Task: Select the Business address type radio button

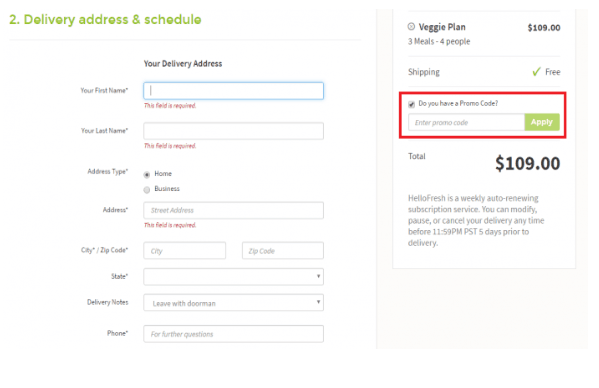Action: pos(147,190)
